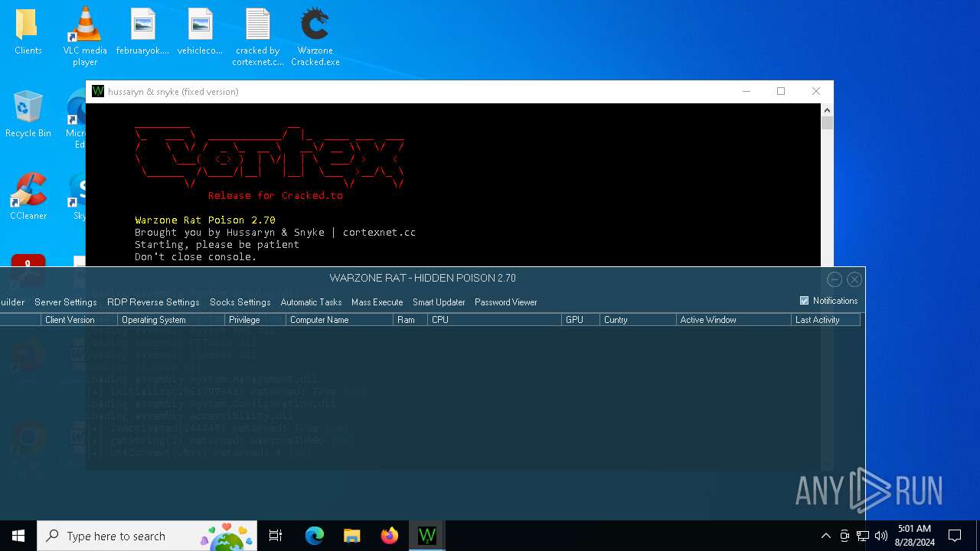Toggle the Notifications checkbox
The image size is (980, 551).
[x=804, y=301]
